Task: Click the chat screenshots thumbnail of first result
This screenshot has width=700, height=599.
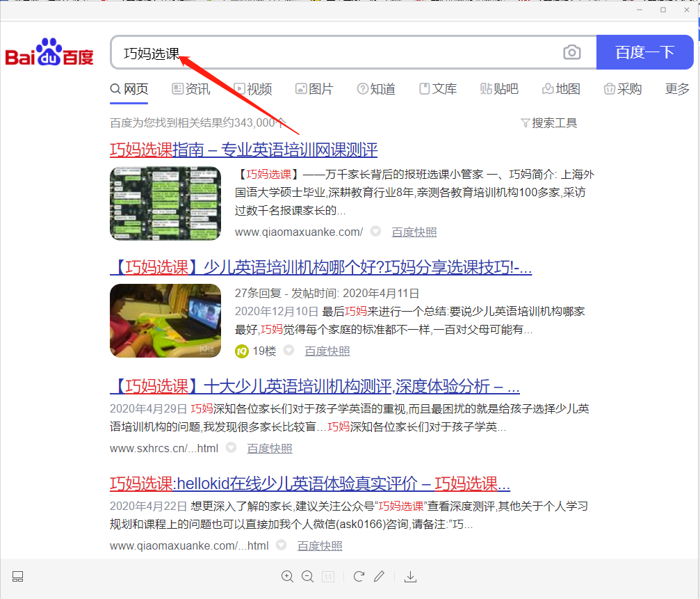Action: pyautogui.click(x=165, y=203)
